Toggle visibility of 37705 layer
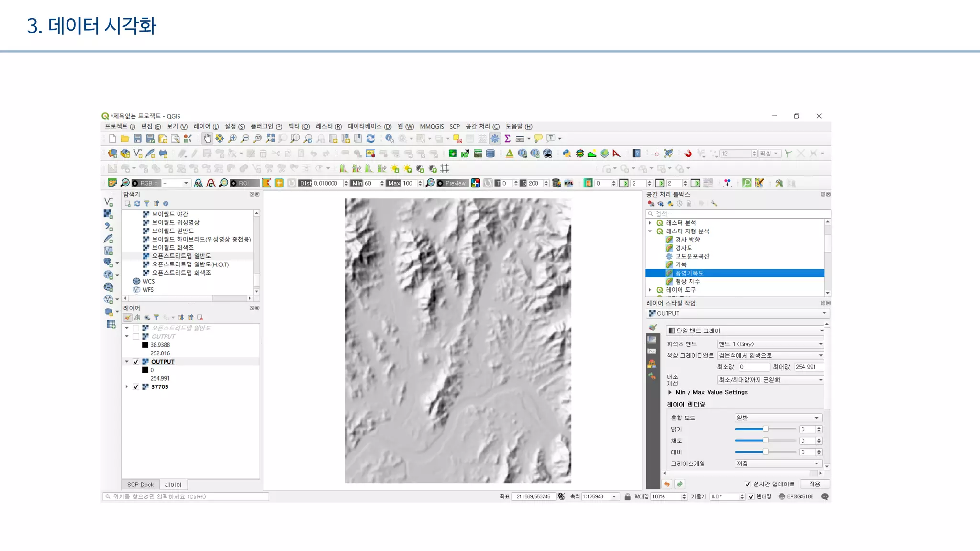 click(136, 387)
